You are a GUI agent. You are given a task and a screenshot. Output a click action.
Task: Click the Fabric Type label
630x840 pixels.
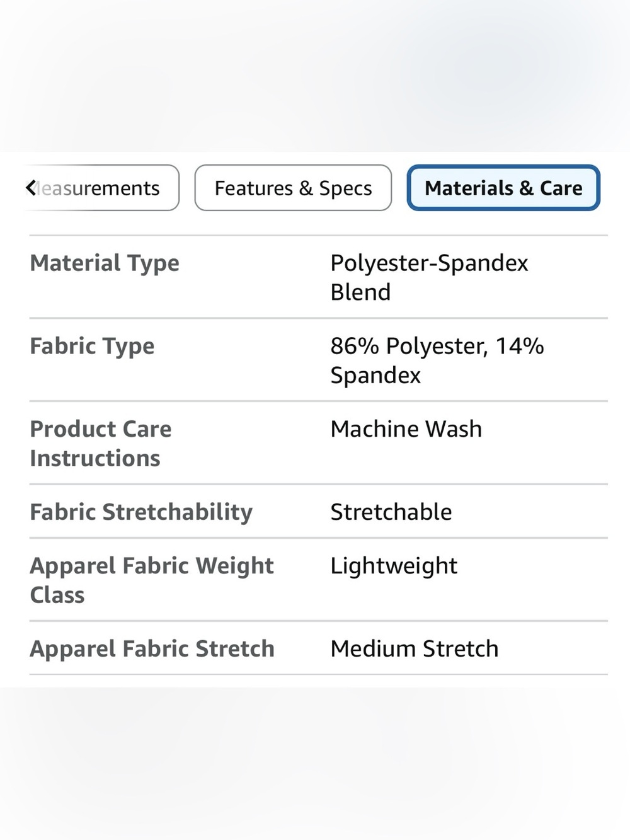[x=92, y=347]
